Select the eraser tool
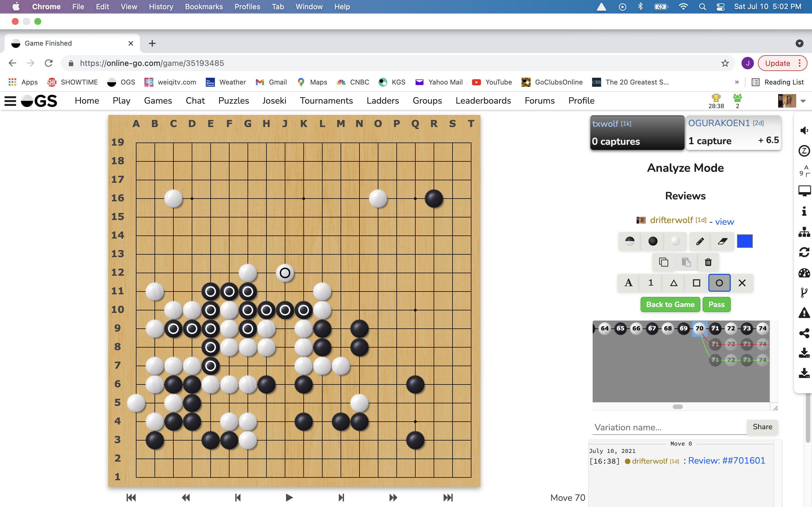 pyautogui.click(x=722, y=241)
